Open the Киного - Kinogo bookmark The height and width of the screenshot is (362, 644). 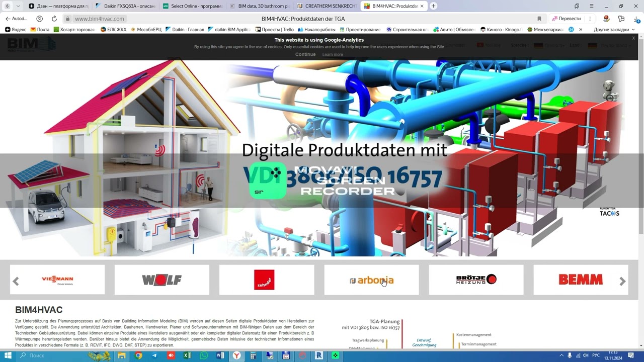click(501, 30)
